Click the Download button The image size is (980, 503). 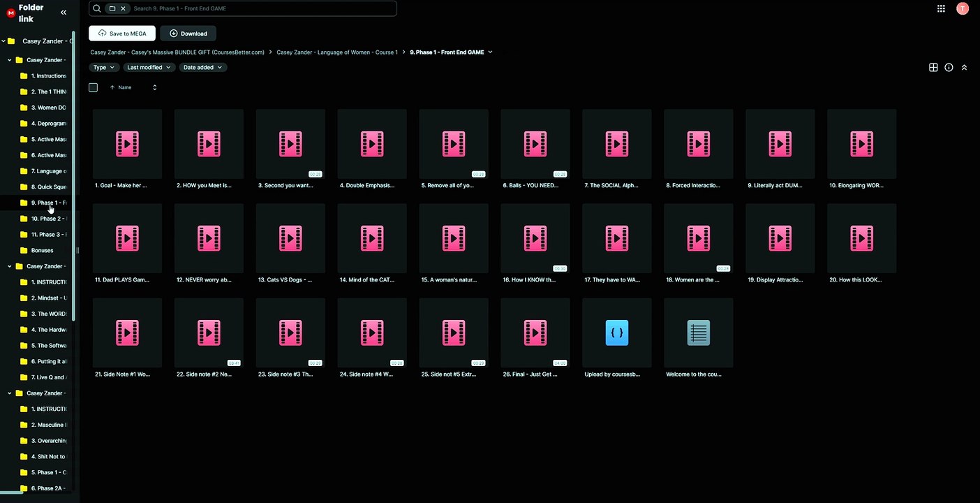pyautogui.click(x=188, y=34)
